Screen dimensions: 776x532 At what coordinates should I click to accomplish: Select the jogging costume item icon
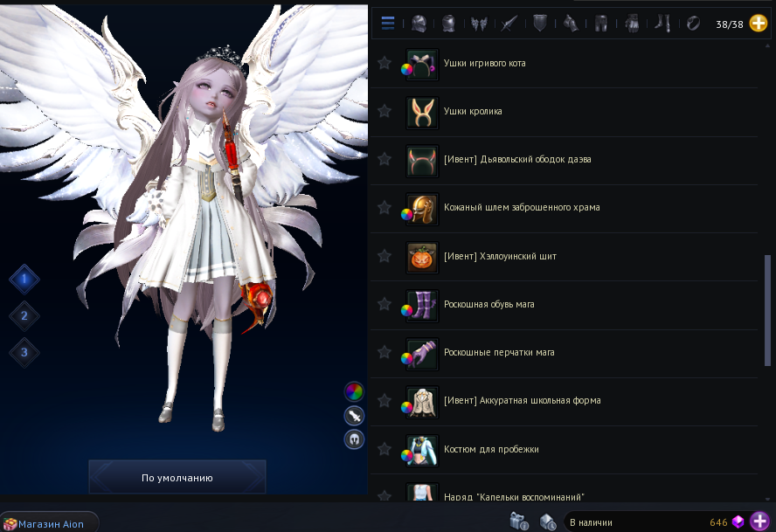422,451
